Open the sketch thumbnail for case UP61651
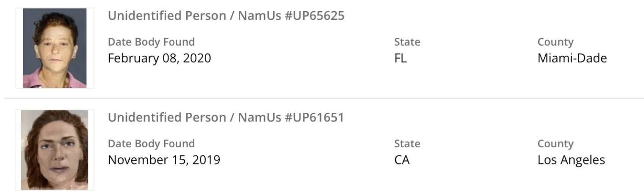644x192 pixels. [55, 150]
